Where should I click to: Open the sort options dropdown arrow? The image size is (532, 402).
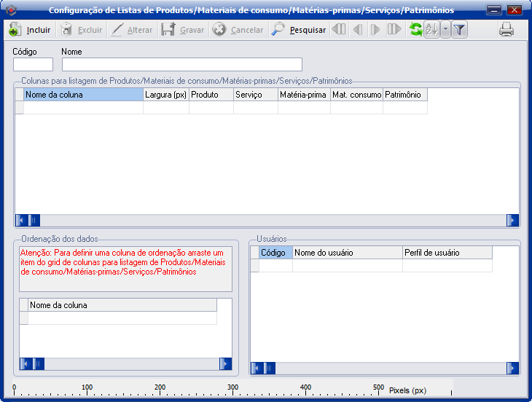click(x=445, y=29)
